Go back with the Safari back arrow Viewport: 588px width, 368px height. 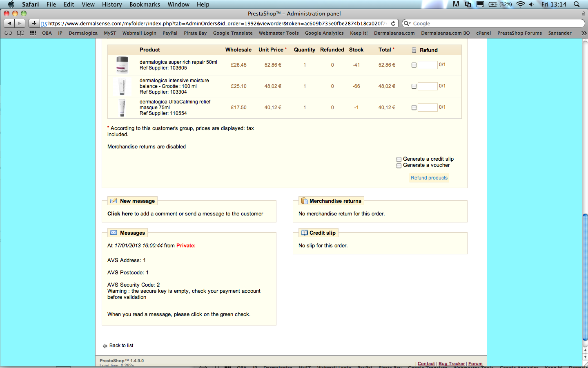[x=9, y=23]
